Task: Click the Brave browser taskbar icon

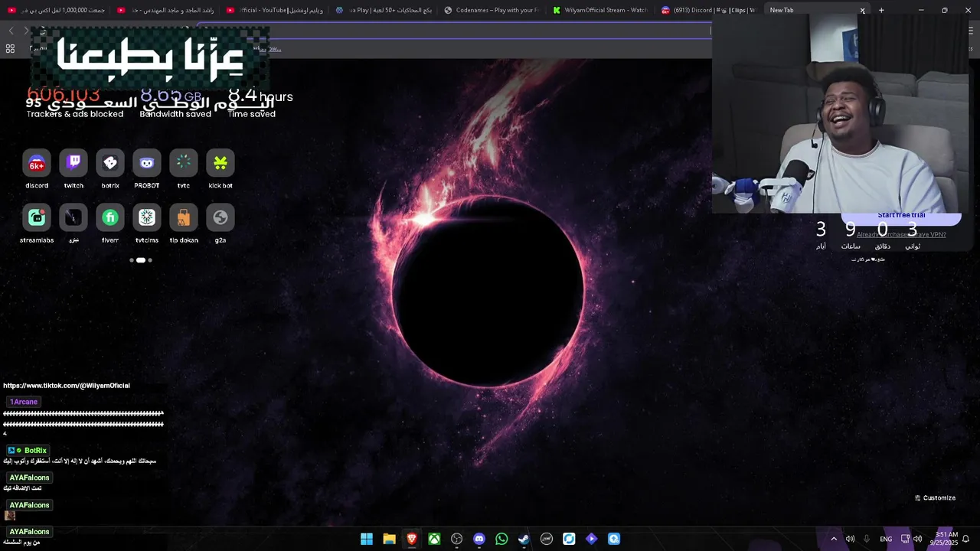Action: pyautogui.click(x=412, y=539)
